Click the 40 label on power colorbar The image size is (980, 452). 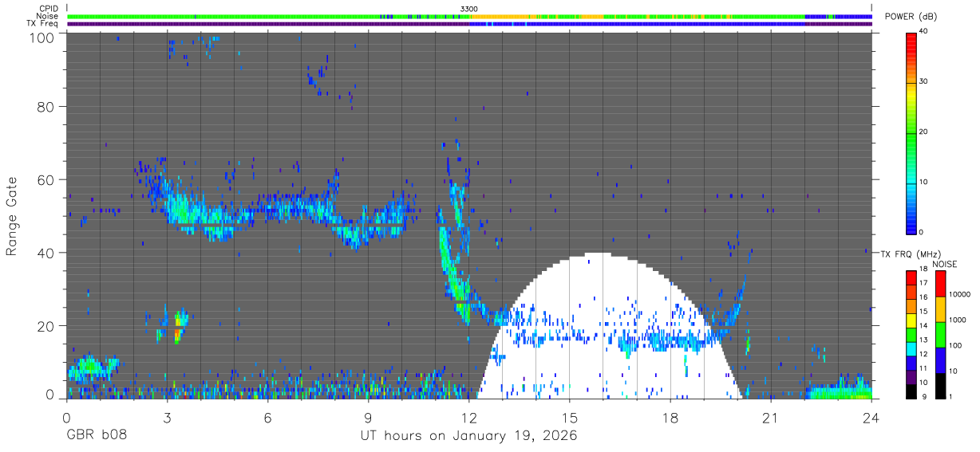(x=924, y=32)
